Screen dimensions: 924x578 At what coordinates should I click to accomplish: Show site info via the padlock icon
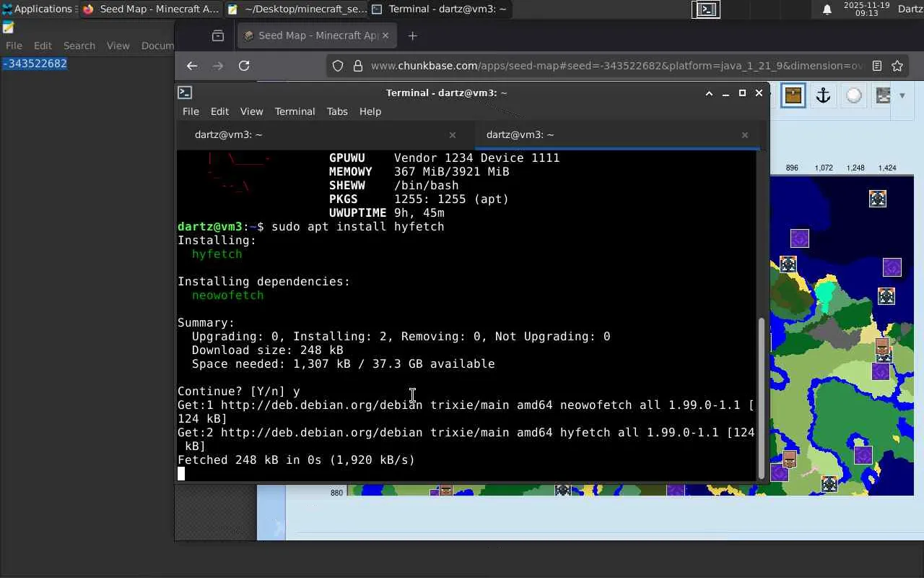[357, 66]
